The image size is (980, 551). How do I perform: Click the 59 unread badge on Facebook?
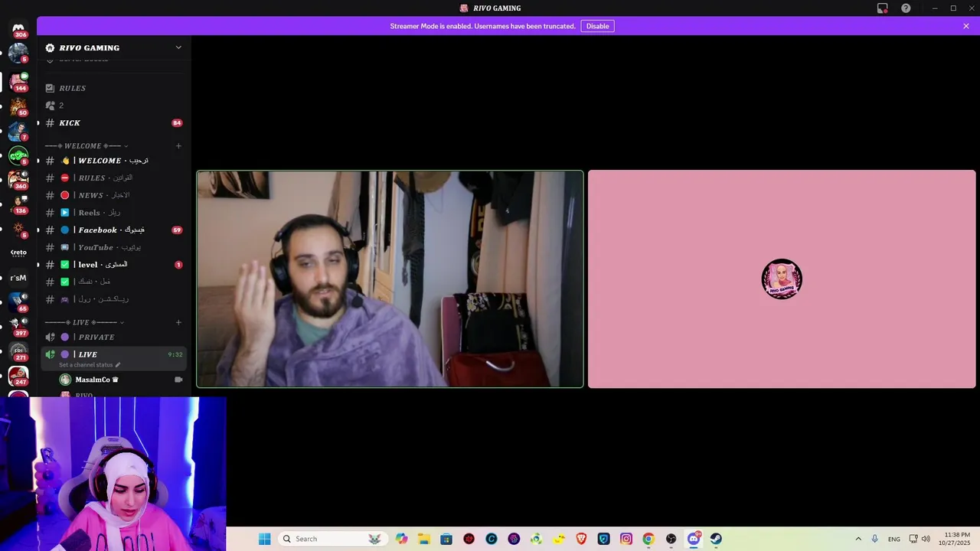coord(177,230)
